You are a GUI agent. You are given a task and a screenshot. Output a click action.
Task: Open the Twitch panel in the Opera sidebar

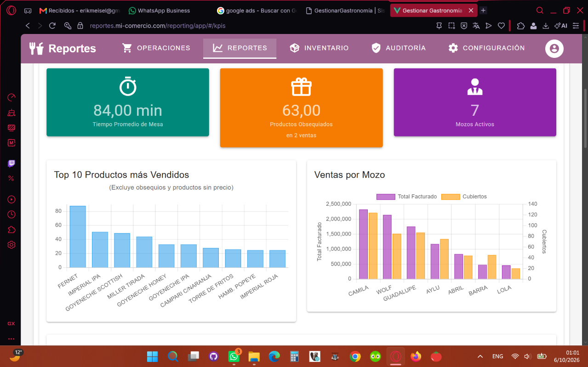pos(11,164)
